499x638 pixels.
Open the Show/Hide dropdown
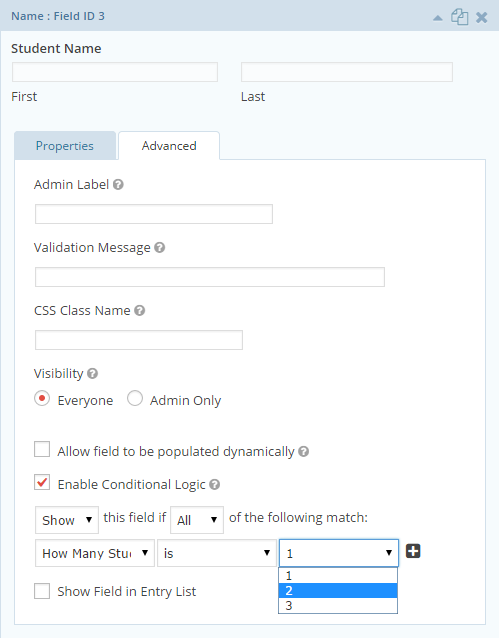[x=67, y=520]
